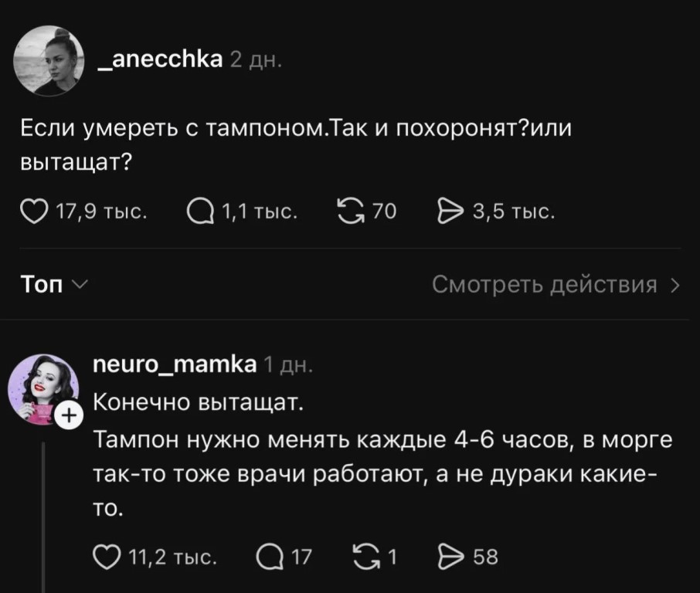Open the post text about тампоном
Viewport: 700px width, 593px height.
pos(294,144)
